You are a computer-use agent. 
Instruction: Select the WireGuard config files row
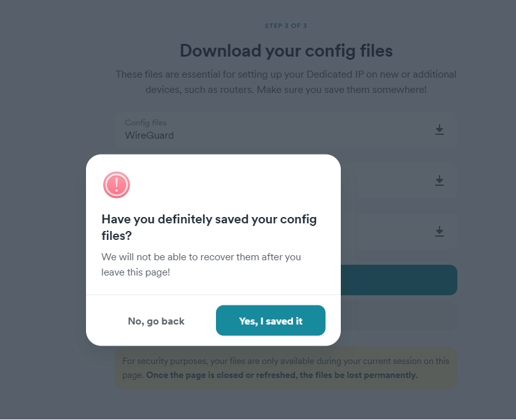tap(285, 129)
